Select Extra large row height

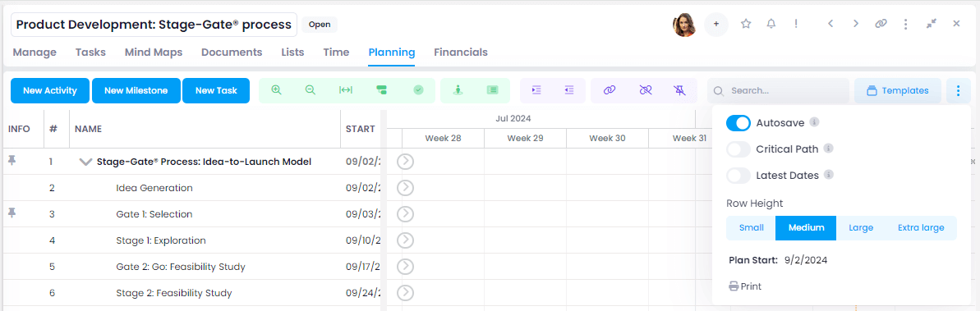click(x=921, y=228)
